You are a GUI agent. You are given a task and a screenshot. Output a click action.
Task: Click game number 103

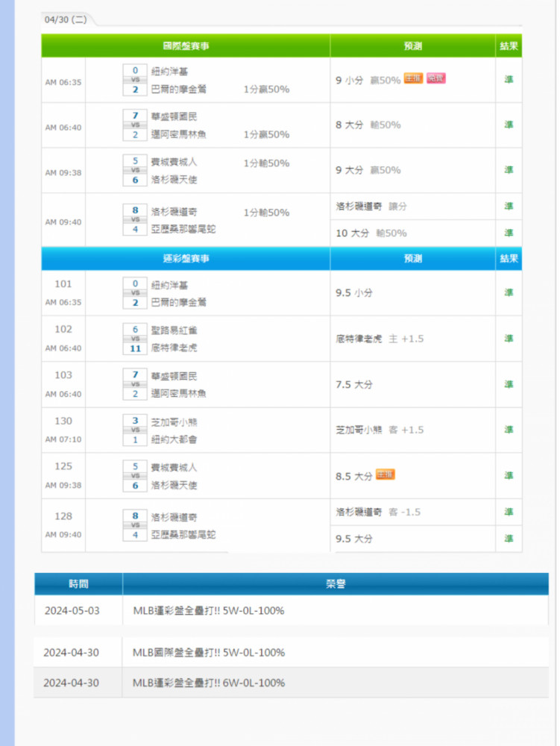pos(63,375)
